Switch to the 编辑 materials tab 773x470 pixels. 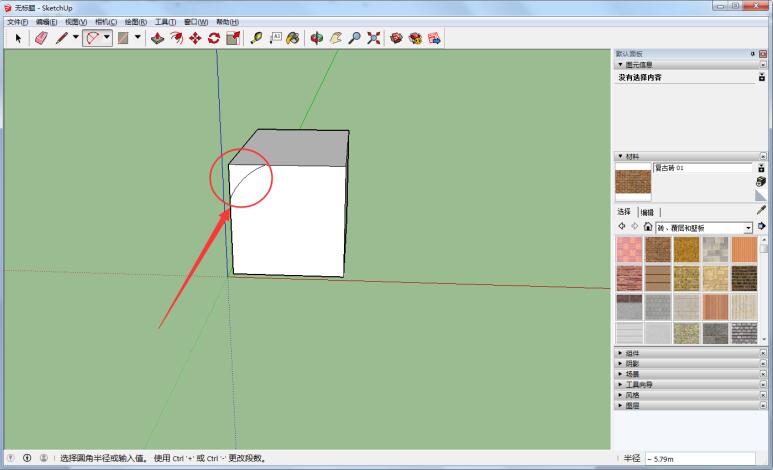point(647,212)
